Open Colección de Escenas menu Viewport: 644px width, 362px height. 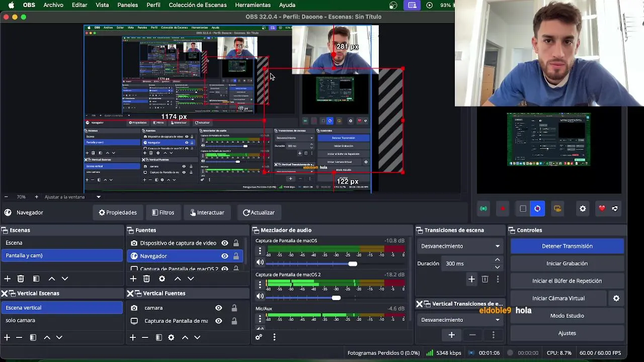198,5
